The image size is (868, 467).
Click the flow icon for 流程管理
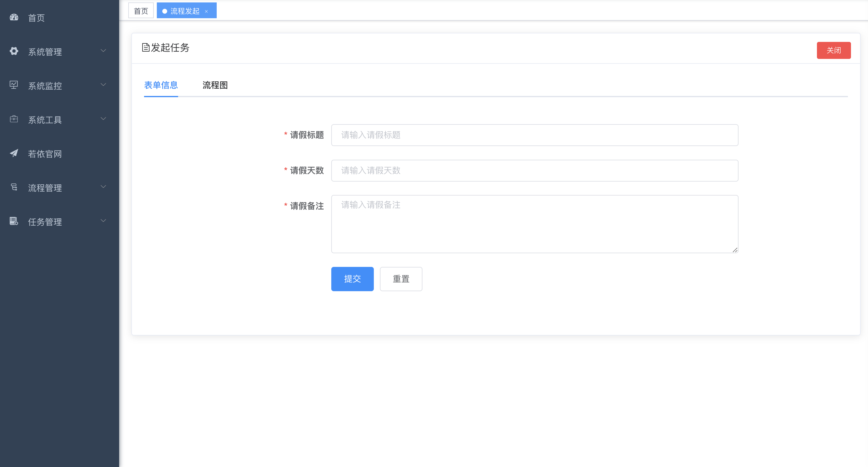coord(14,187)
